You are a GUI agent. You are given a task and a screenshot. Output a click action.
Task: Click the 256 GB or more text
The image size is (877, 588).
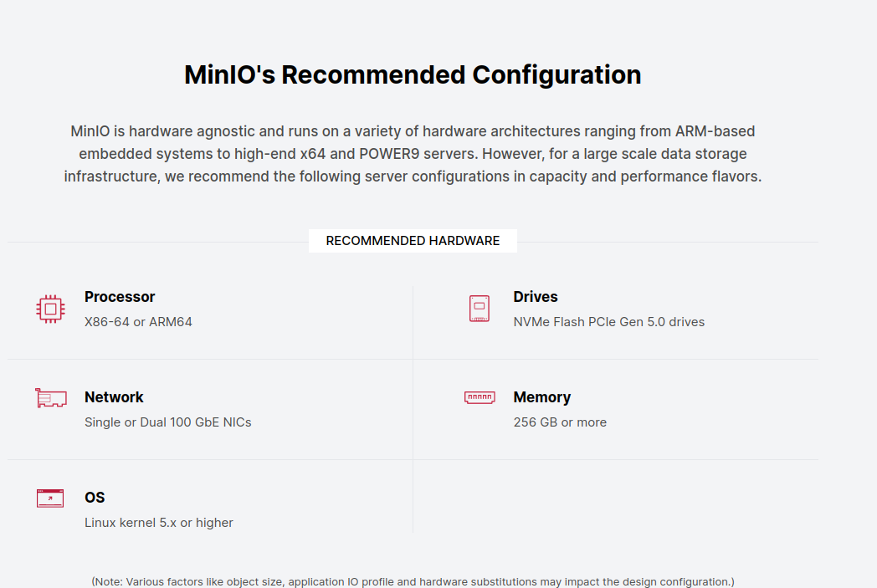(x=560, y=422)
